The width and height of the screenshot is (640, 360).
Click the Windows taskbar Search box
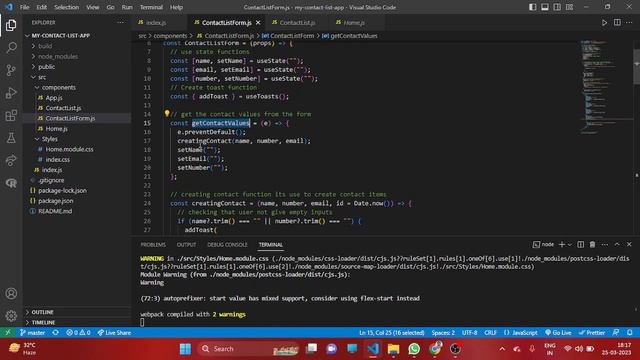(x=249, y=349)
